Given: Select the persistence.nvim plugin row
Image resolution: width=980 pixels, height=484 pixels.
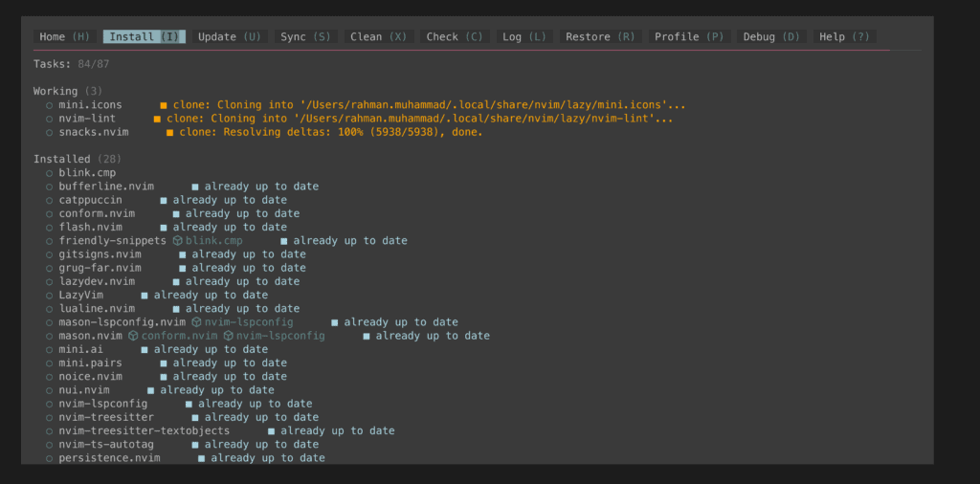Looking at the screenshot, I should [x=186, y=458].
